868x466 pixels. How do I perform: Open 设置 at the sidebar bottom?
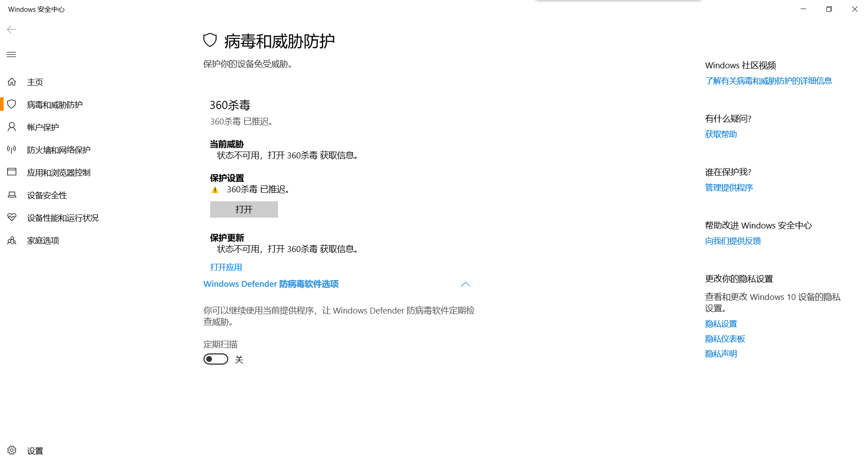(x=35, y=451)
